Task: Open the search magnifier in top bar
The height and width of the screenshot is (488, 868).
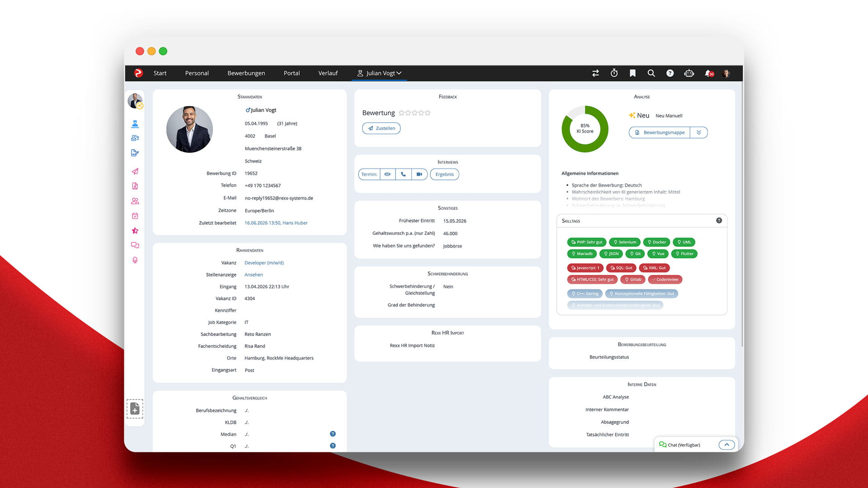Action: point(651,73)
